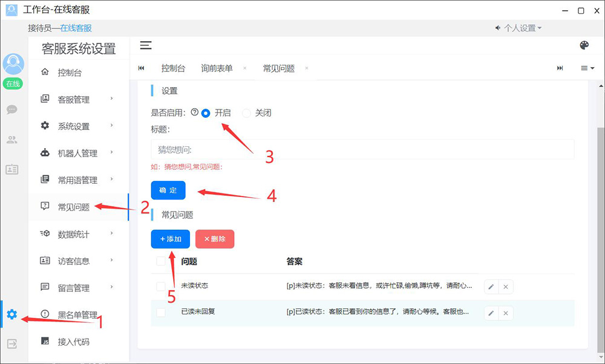605x364 pixels.
Task: Delete the 已读未回复 row with X icon
Action: tap(506, 313)
